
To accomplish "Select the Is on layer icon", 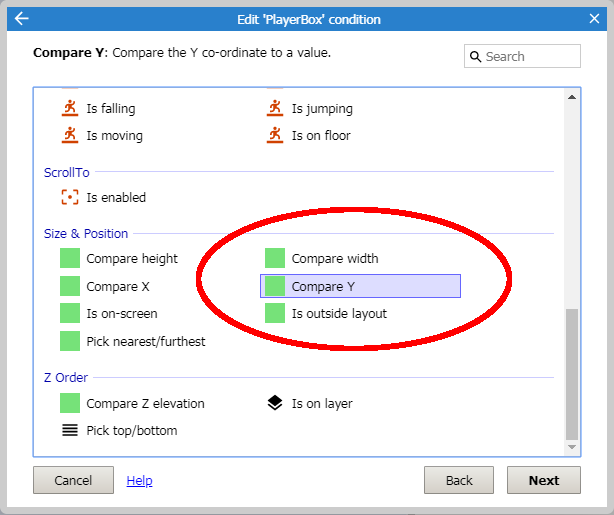I will point(275,403).
